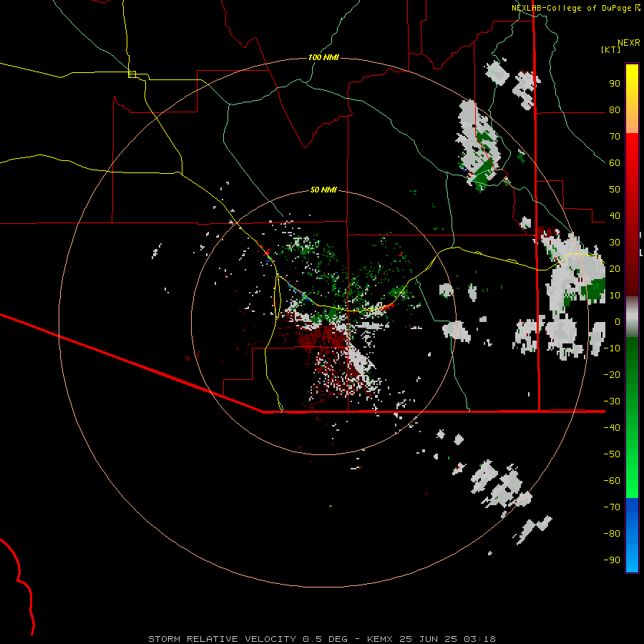Click the 50 NMI range ring label

323,190
